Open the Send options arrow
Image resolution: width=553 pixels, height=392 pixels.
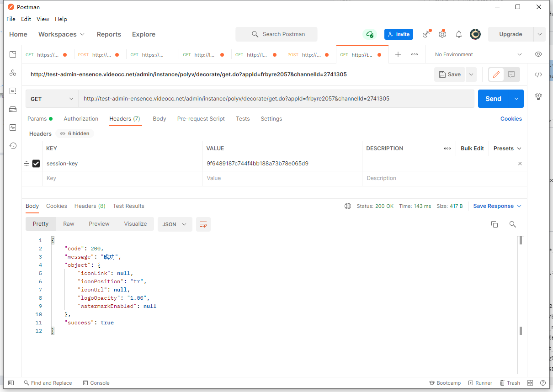[516, 99]
